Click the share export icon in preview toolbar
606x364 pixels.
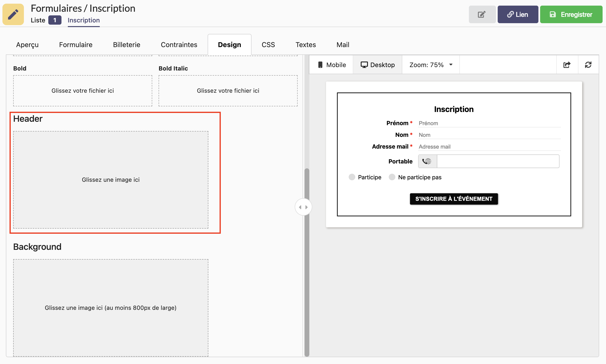(567, 65)
